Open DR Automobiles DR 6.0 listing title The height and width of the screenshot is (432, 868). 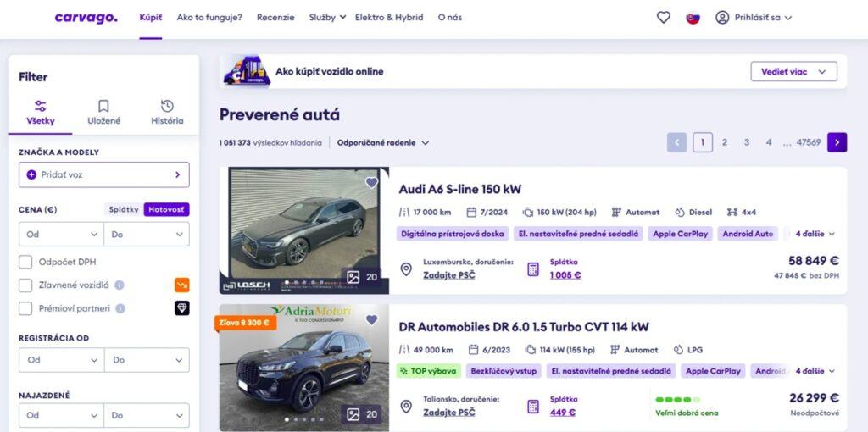[x=524, y=327]
